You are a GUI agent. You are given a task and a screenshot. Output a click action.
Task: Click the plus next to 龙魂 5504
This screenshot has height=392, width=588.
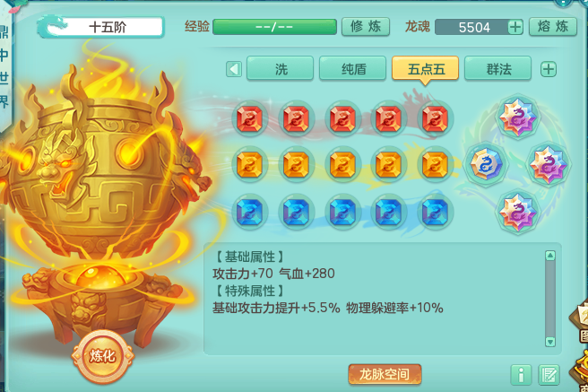(x=515, y=27)
